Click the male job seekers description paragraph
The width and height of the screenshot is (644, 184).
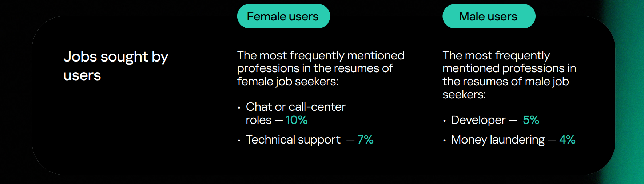[509, 75]
